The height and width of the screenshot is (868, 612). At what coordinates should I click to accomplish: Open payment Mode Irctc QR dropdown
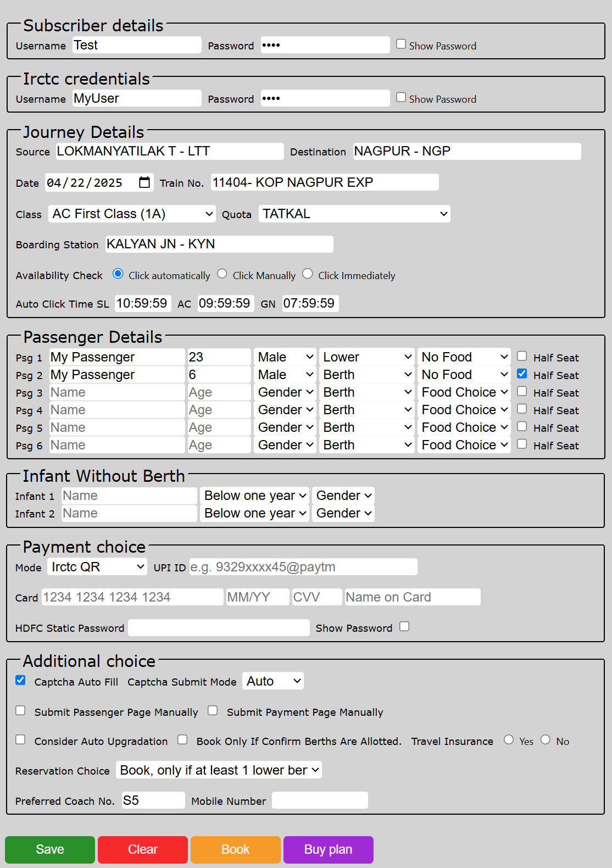[97, 567]
